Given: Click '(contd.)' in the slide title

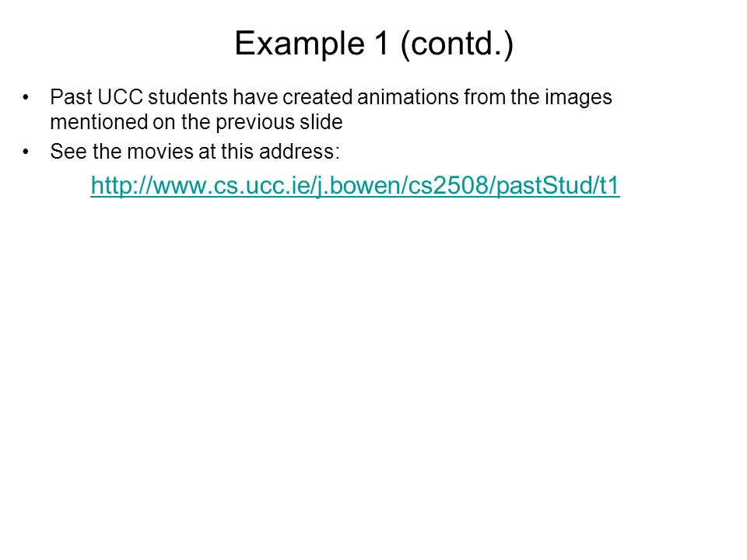Looking at the screenshot, I should (458, 44).
